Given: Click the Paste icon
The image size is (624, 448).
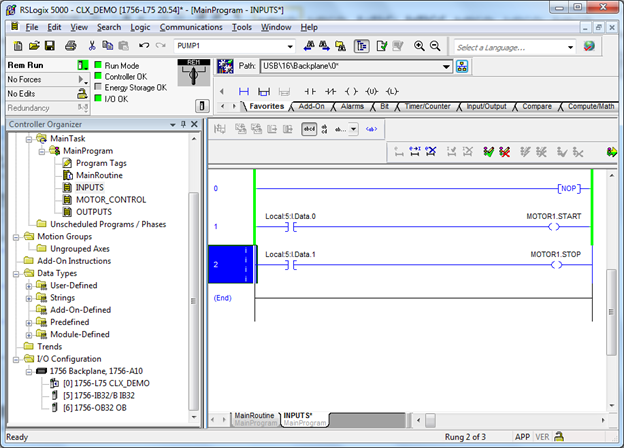Looking at the screenshot, I should pyautogui.click(x=124, y=46).
